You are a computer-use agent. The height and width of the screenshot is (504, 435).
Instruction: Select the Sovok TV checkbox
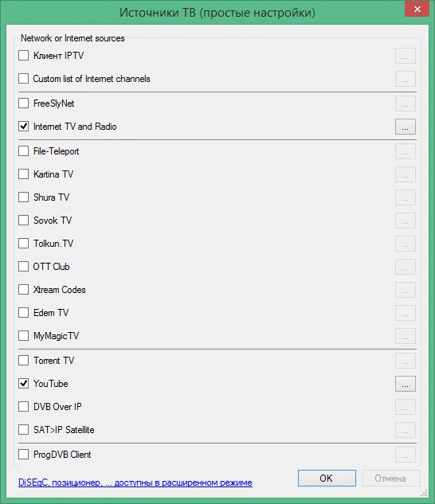(23, 221)
